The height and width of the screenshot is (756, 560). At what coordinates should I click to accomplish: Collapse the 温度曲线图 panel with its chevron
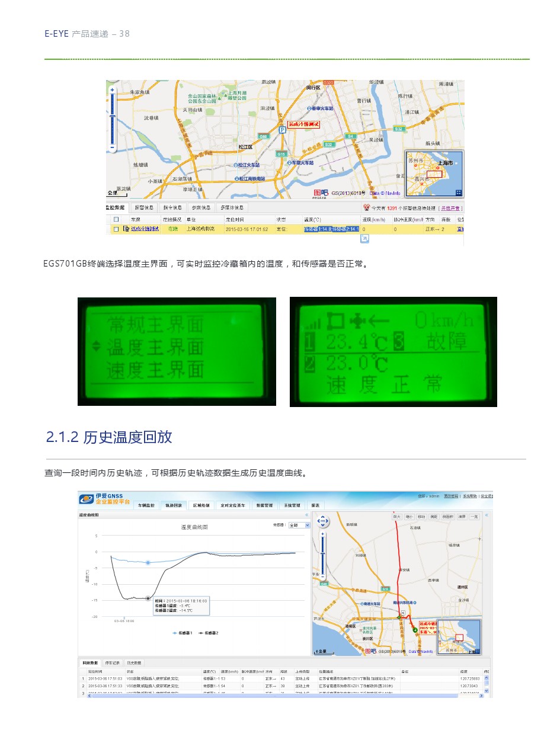[x=307, y=515]
